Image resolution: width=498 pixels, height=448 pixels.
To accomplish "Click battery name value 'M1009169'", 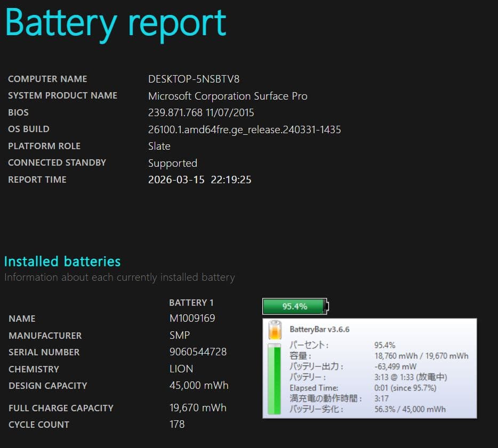I will click(x=192, y=318).
